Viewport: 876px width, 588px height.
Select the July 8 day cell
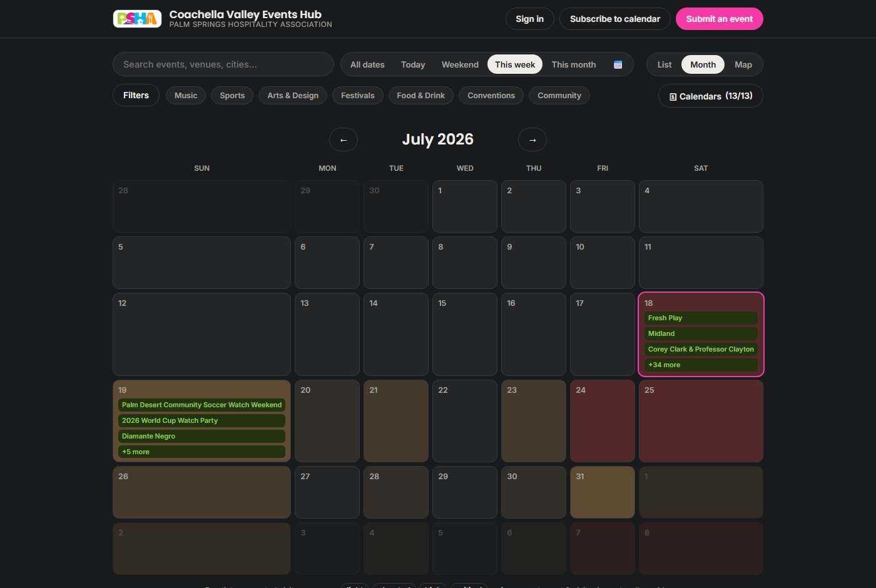point(465,263)
